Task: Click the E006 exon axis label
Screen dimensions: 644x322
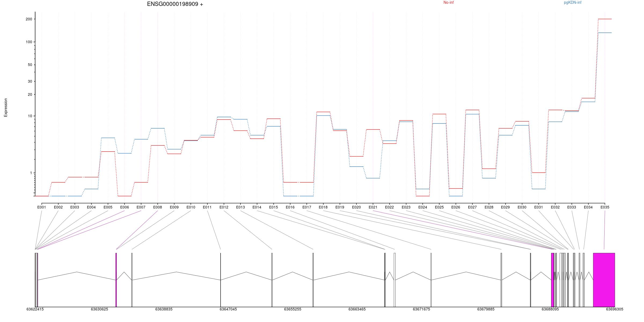Action: point(125,207)
